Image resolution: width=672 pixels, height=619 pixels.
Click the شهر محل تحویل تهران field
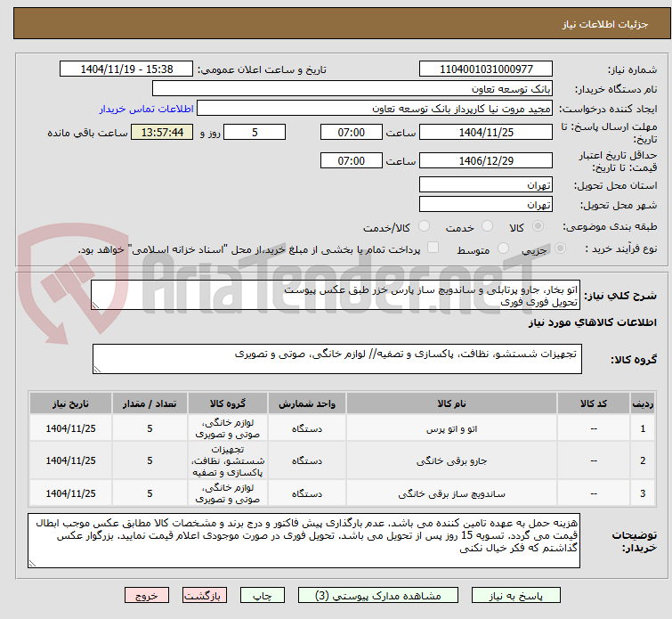pos(486,204)
